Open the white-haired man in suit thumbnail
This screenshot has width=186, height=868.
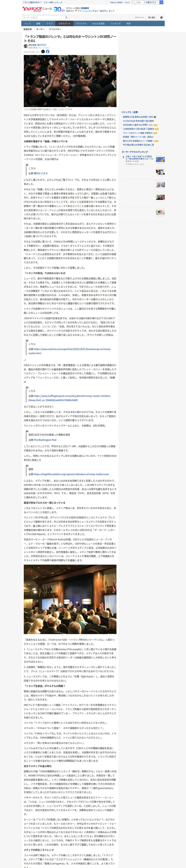pos(160,197)
